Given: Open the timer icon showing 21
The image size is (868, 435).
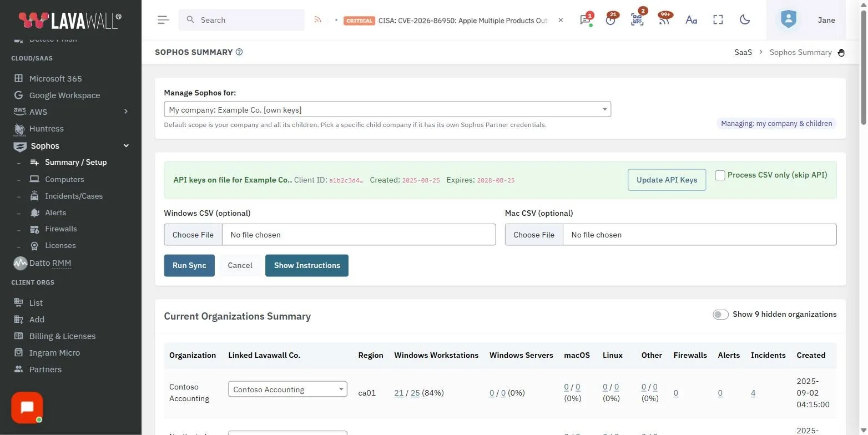Looking at the screenshot, I should 611,20.
